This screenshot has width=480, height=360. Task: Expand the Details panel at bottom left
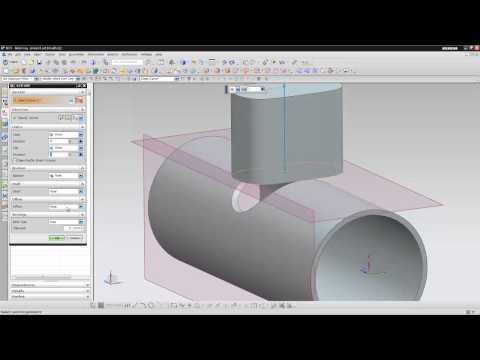[x=50, y=291]
